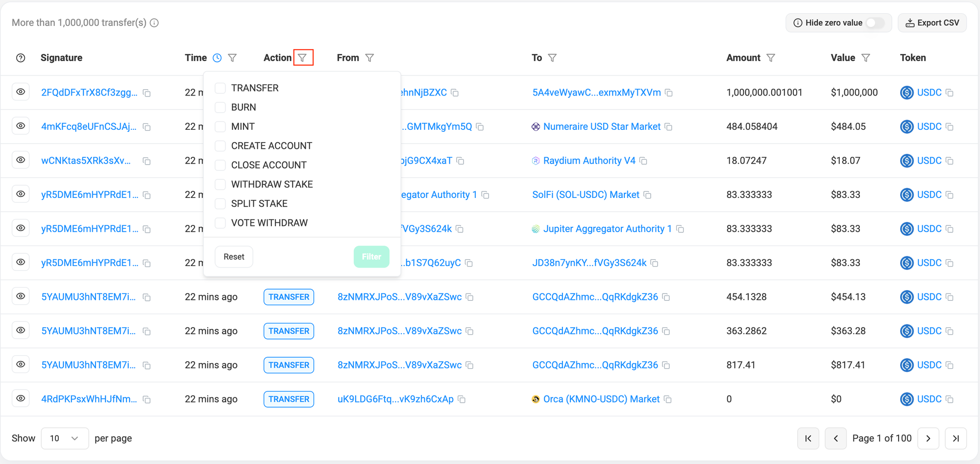Screen dimensions: 980x464
Task: Open the Amount column filter
Action: coord(771,58)
